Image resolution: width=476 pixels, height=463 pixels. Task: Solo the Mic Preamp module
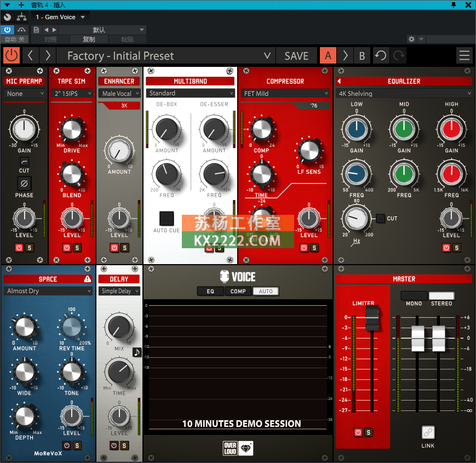[29, 248]
